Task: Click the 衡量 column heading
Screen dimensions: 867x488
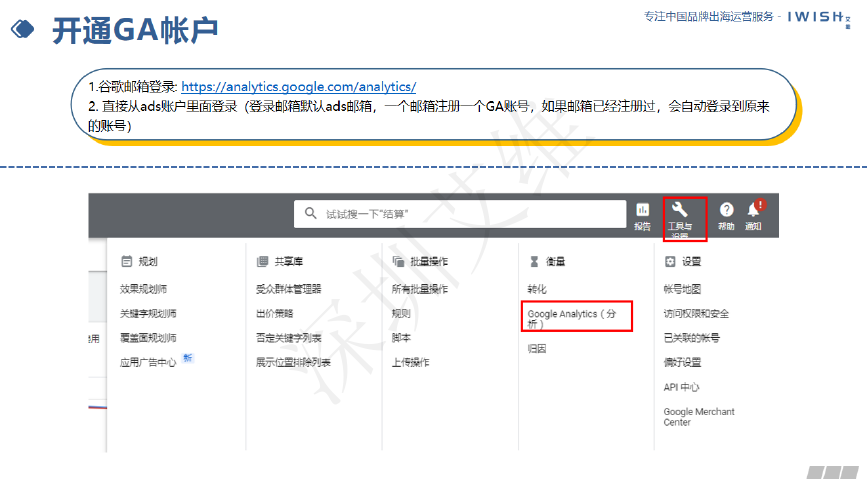Action: point(556,261)
